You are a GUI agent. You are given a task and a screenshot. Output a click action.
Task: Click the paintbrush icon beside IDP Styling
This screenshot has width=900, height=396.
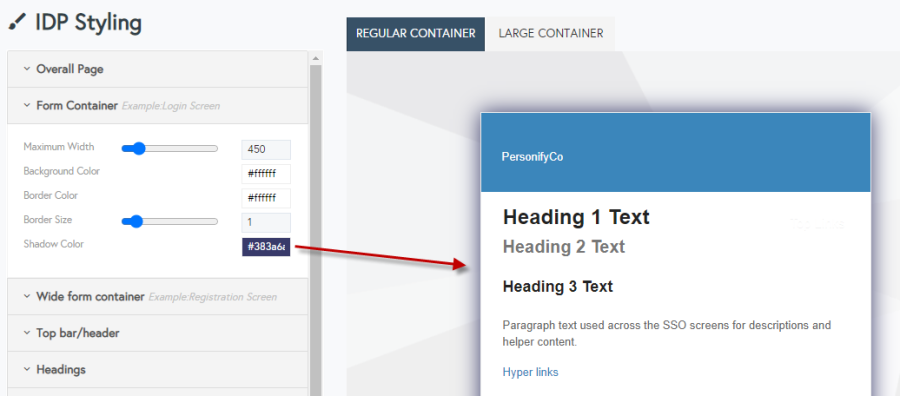pos(18,23)
